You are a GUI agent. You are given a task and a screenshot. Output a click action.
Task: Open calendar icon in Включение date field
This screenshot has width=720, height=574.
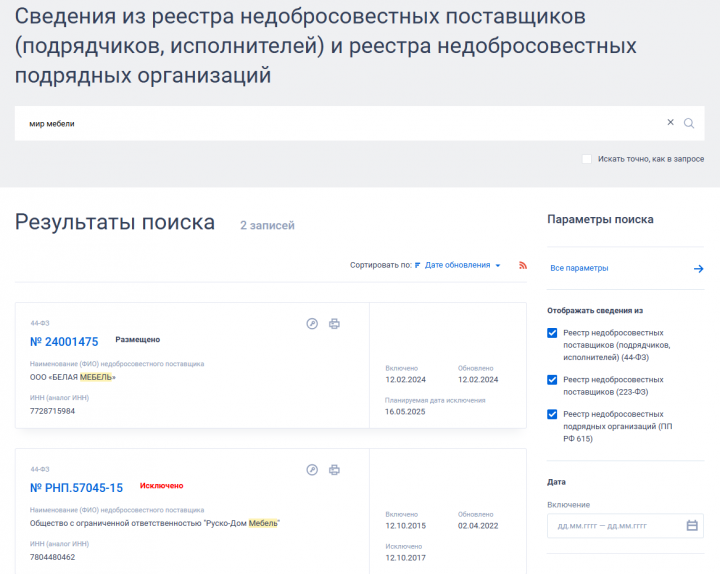692,525
